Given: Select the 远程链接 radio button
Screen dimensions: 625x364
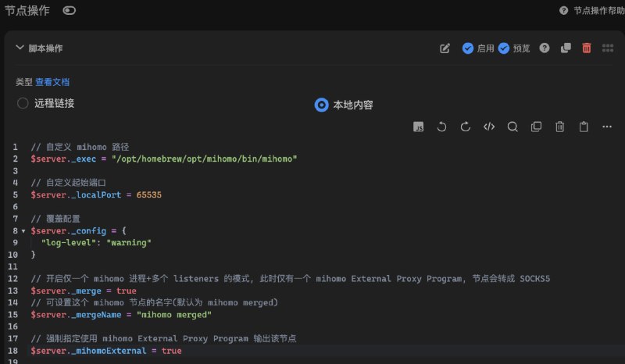Looking at the screenshot, I should 23,103.
